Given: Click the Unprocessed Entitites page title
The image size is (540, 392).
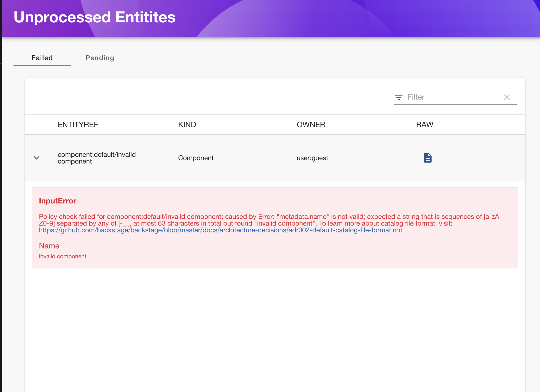Looking at the screenshot, I should [94, 17].
